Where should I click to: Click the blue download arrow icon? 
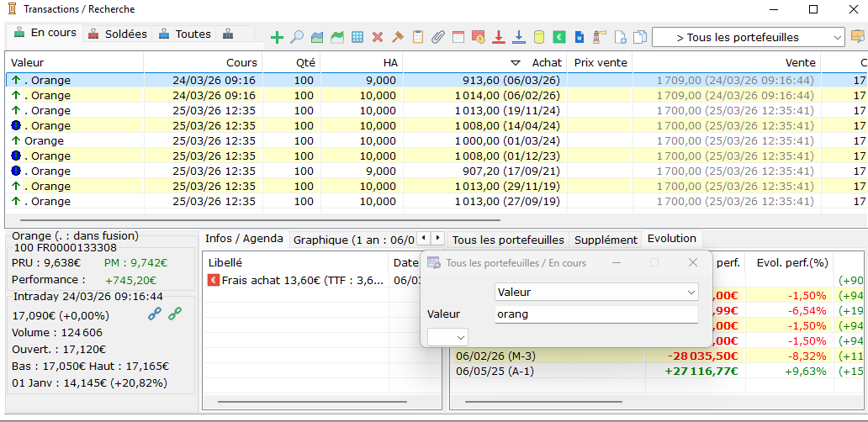[x=519, y=38]
